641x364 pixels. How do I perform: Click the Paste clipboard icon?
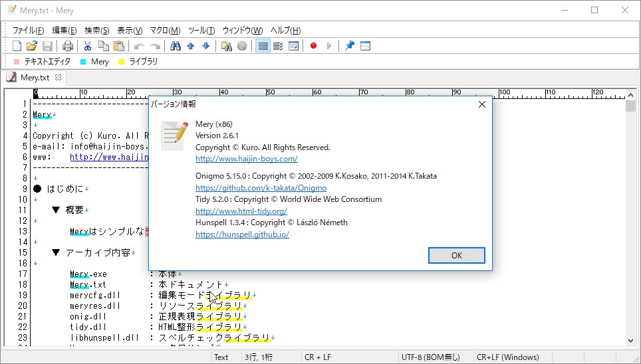[119, 46]
